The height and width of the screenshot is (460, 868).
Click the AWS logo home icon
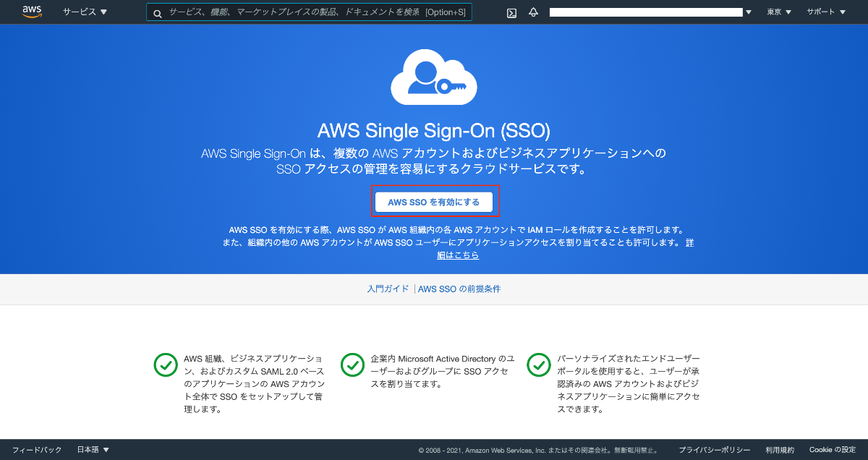(32, 12)
